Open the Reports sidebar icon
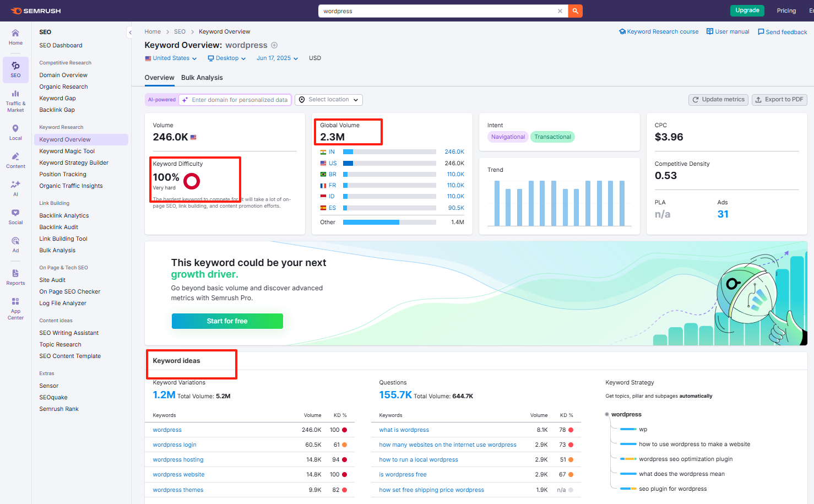Viewport: 814px width, 504px height. click(15, 277)
